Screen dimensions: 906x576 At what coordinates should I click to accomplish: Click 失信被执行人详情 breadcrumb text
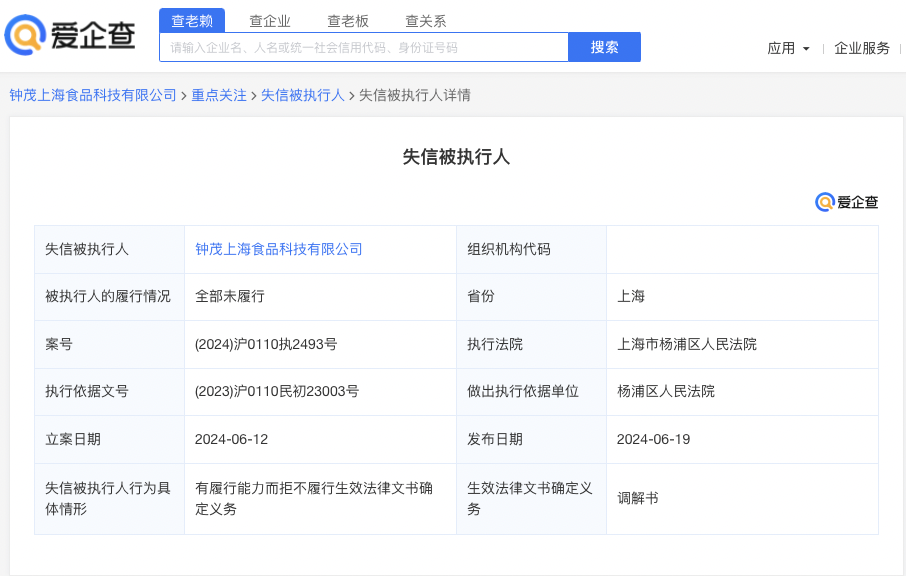415,95
